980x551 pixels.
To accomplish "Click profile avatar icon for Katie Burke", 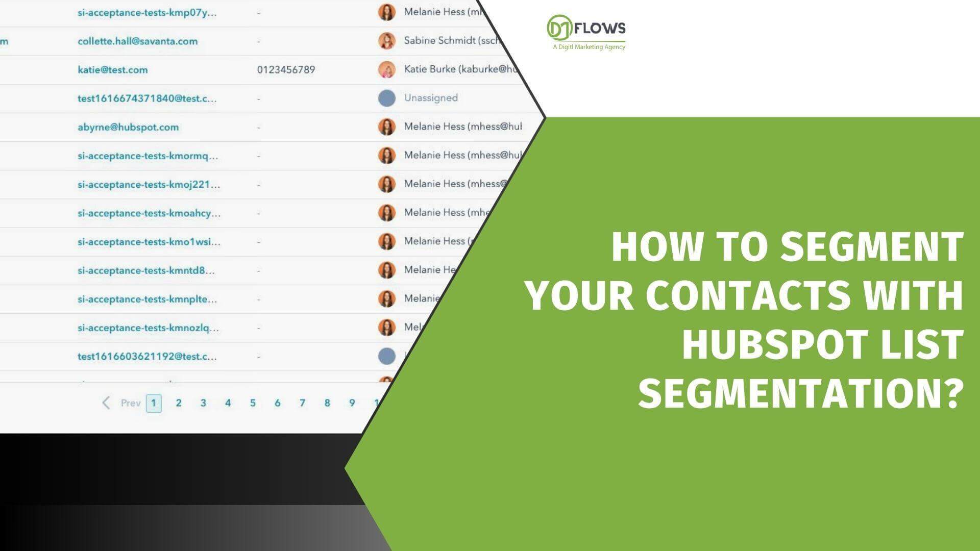I will click(388, 69).
